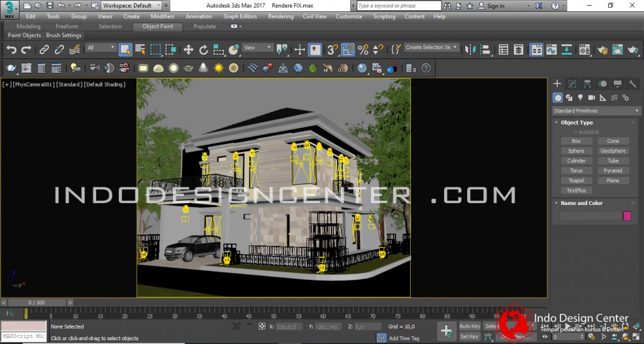Image resolution: width=644 pixels, height=344 pixels.
Task: Open the Modifiers menu
Action: [x=162, y=16]
